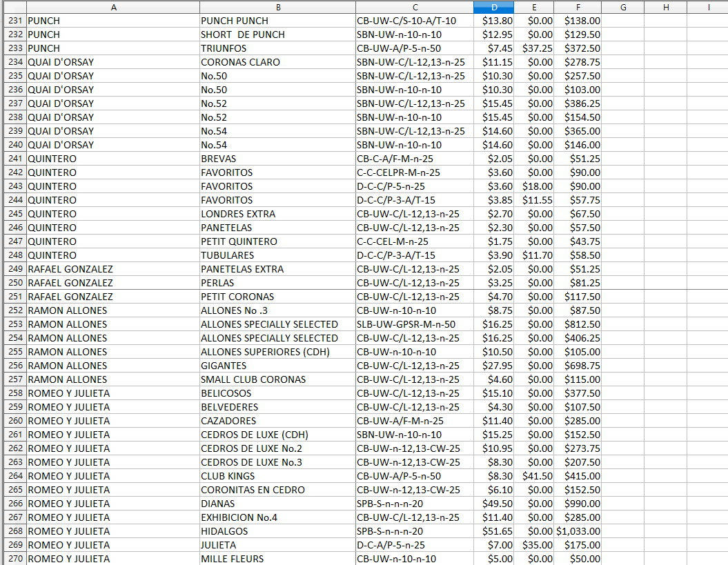Click cell 'D-C-C/P-5-n-25'
Viewport: 728px width, 565px height.
415,186
